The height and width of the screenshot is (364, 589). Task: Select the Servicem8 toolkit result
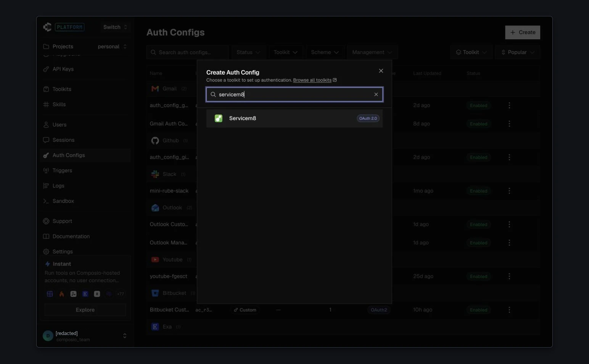point(294,118)
